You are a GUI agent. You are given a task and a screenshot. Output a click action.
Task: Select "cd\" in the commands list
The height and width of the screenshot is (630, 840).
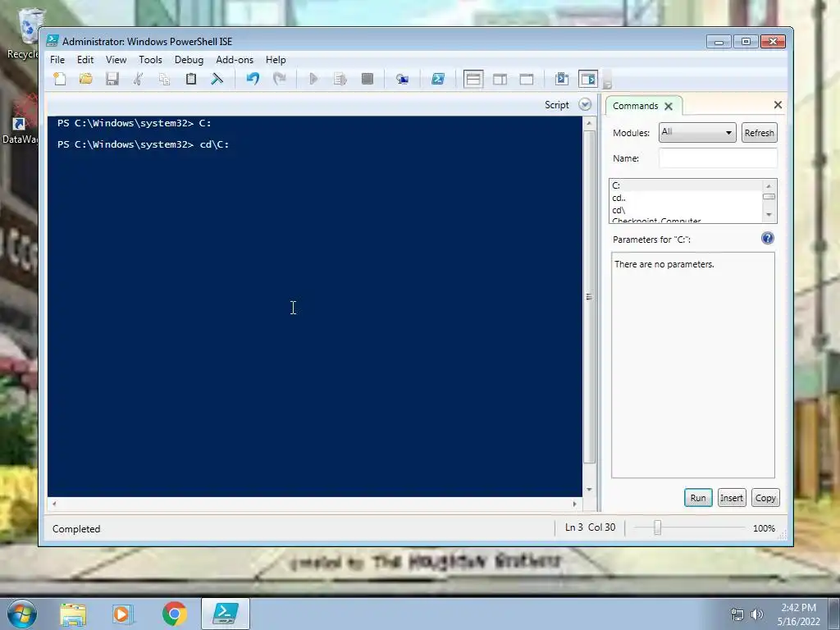(686, 210)
